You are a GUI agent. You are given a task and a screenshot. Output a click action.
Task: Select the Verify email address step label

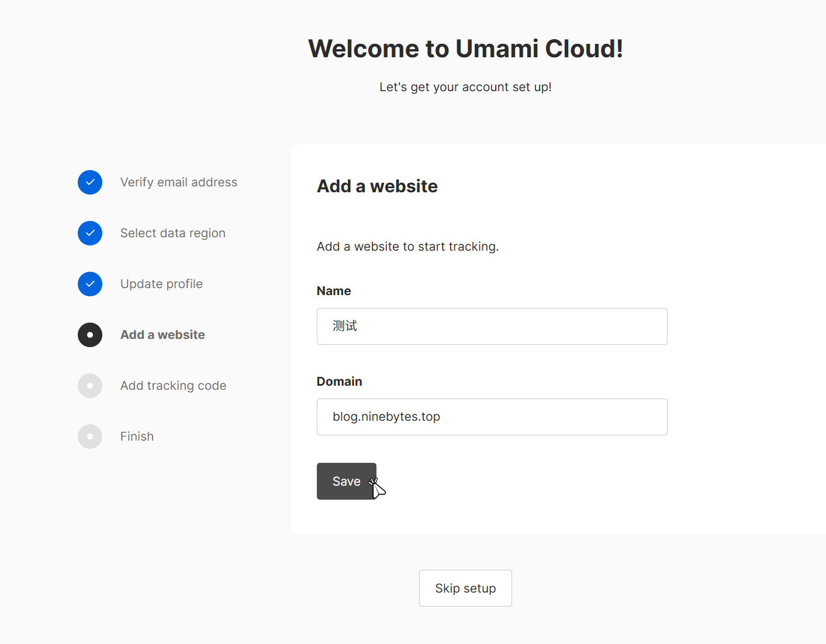click(x=178, y=182)
